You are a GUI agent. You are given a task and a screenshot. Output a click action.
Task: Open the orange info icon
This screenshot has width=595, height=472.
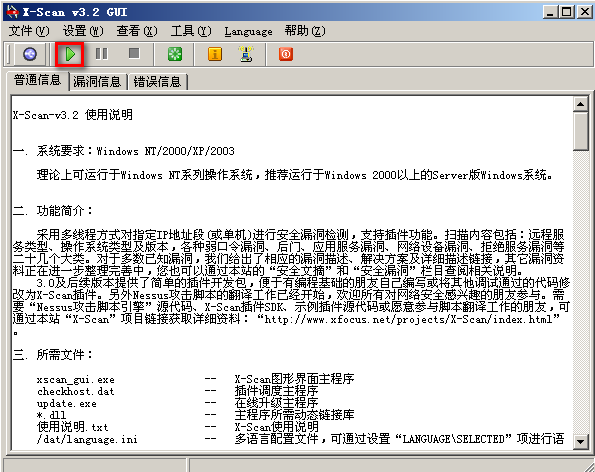click(x=215, y=54)
